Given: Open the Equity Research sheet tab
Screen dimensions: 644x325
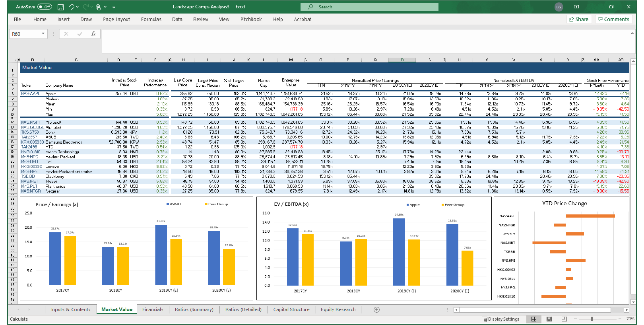Looking at the screenshot, I should click(338, 309).
